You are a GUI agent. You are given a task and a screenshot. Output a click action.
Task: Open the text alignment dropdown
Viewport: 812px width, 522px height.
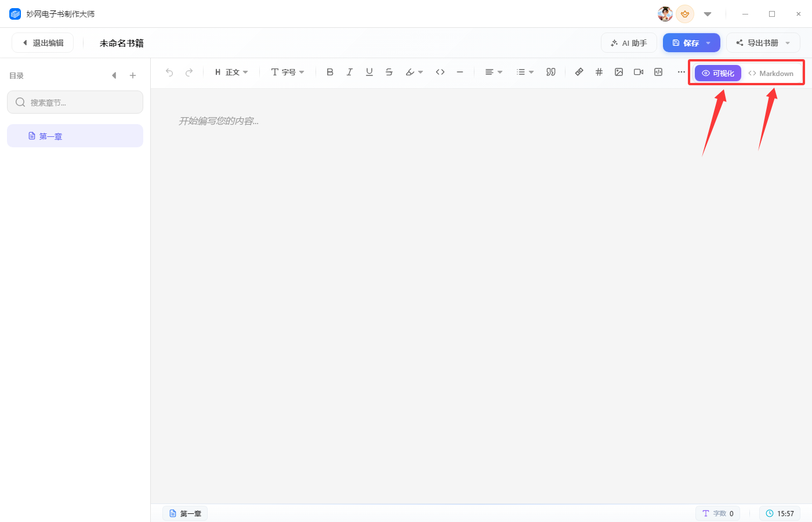point(494,72)
